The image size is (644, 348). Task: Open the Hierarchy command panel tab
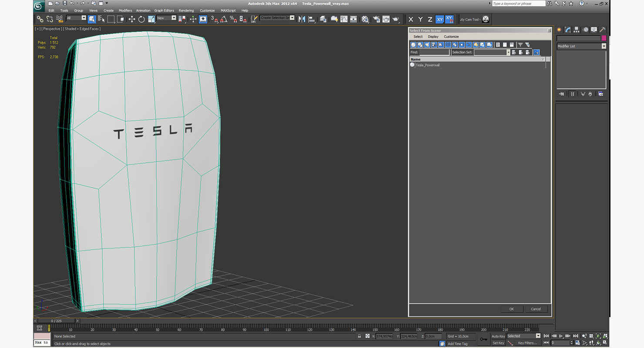tap(577, 30)
